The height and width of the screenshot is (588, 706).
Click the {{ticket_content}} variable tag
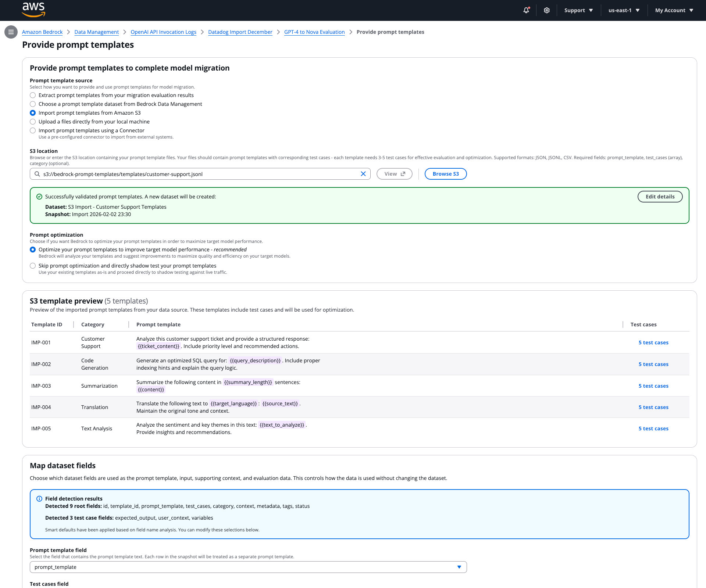(158, 346)
